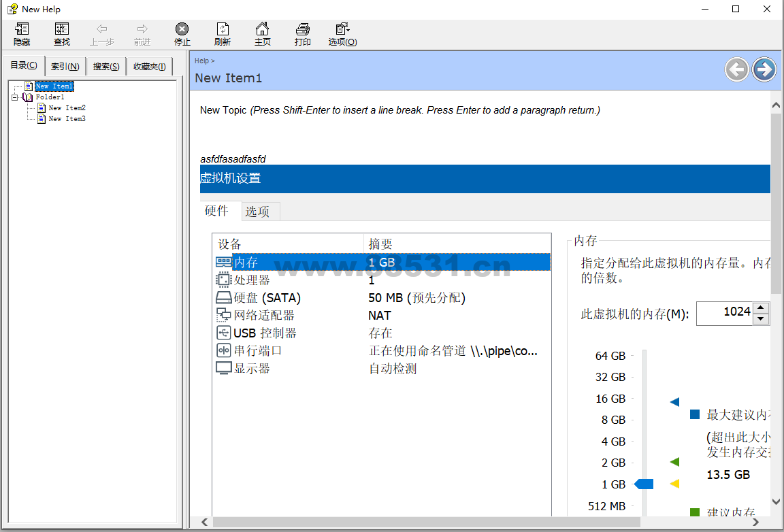
Task: Open New Item2 in the tree
Action: (x=67, y=108)
